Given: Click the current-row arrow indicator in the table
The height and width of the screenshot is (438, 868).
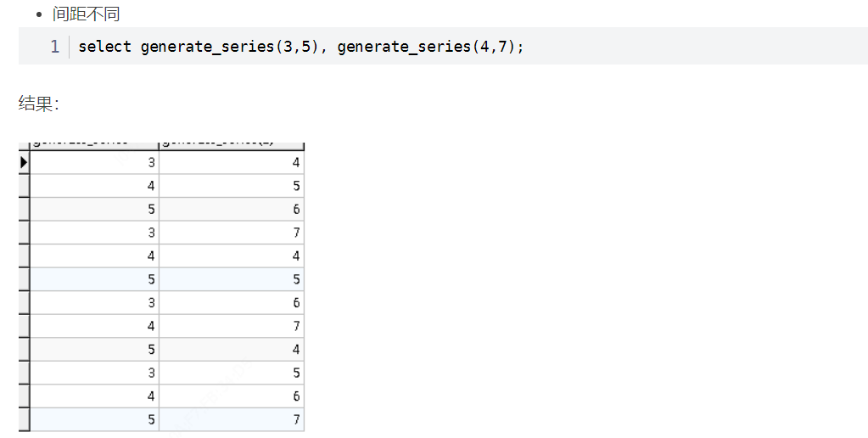Looking at the screenshot, I should pyautogui.click(x=24, y=162).
